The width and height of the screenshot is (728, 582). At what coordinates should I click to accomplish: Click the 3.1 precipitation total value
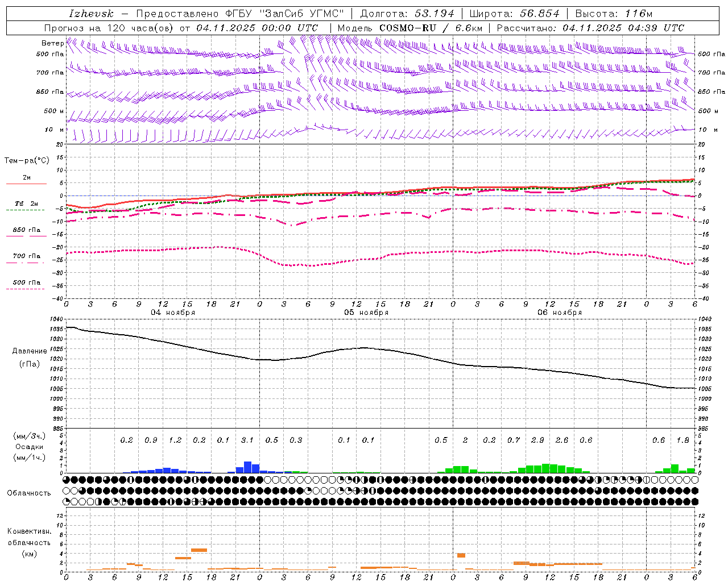pos(247,440)
